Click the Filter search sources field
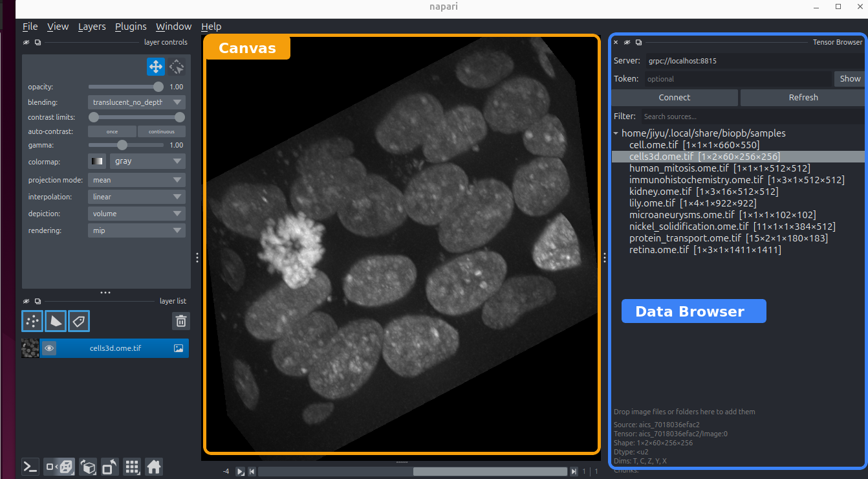Screen dimensions: 868x479 pos(754,117)
